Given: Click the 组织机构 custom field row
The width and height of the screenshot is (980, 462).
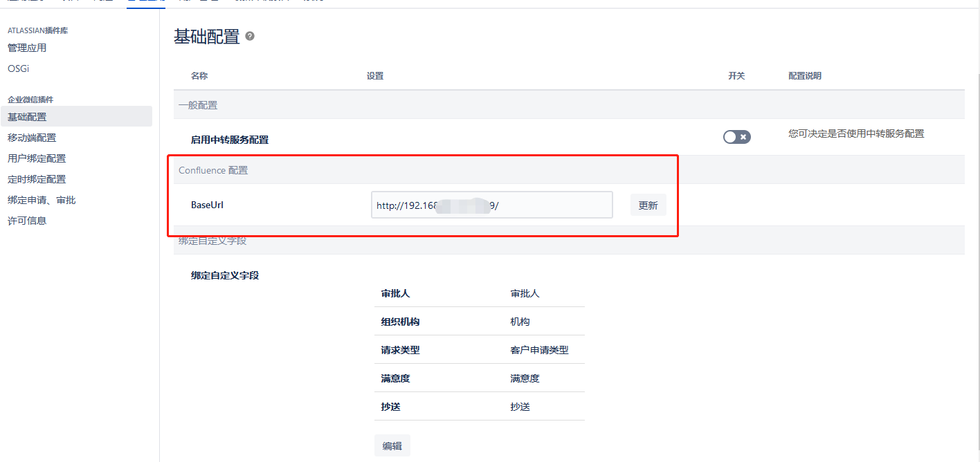Looking at the screenshot, I should pos(479,322).
